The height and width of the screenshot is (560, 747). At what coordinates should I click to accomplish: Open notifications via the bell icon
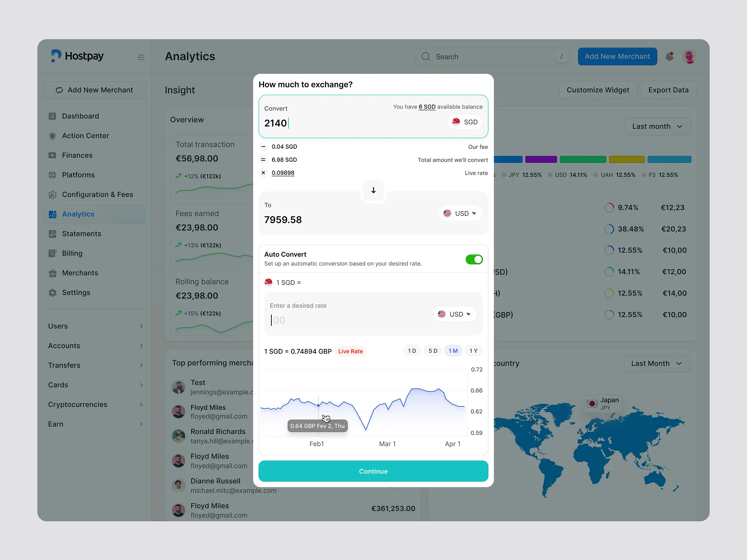[670, 57]
